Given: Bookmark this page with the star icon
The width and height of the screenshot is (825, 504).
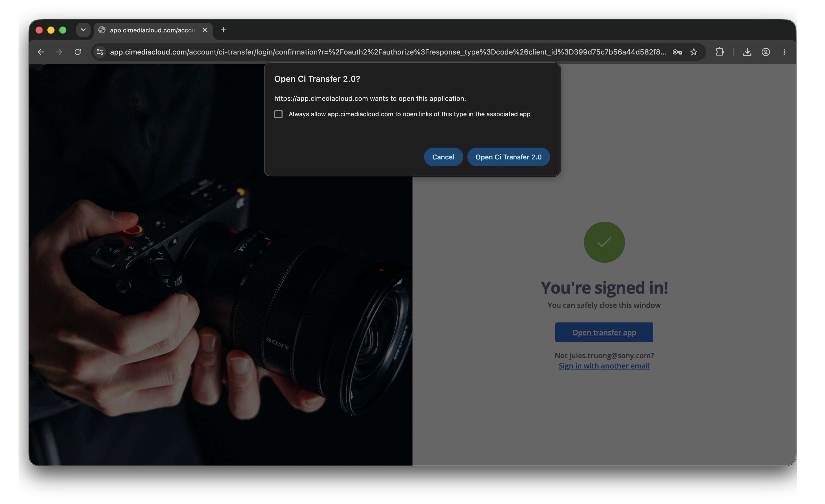Looking at the screenshot, I should point(694,52).
